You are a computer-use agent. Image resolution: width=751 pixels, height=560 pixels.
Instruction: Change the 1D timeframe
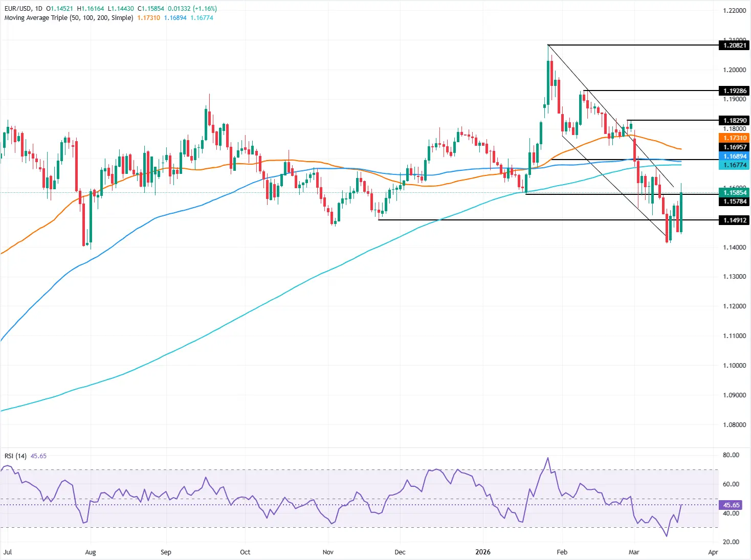point(38,8)
